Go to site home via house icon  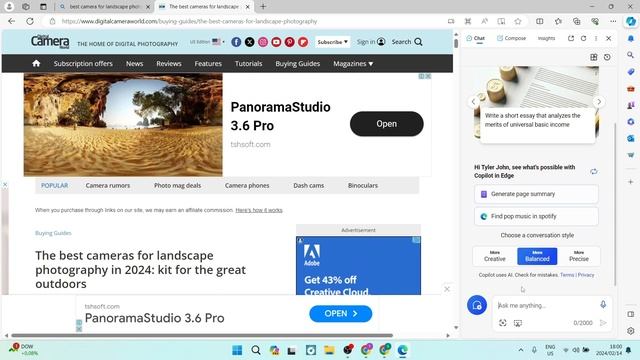tap(36, 63)
